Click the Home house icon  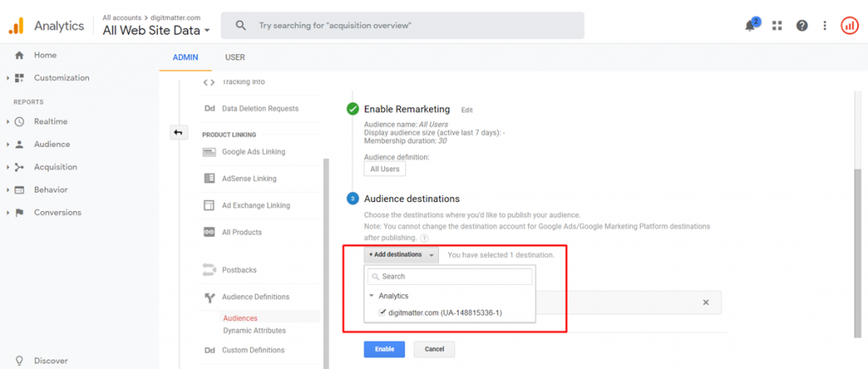pyautogui.click(x=19, y=55)
